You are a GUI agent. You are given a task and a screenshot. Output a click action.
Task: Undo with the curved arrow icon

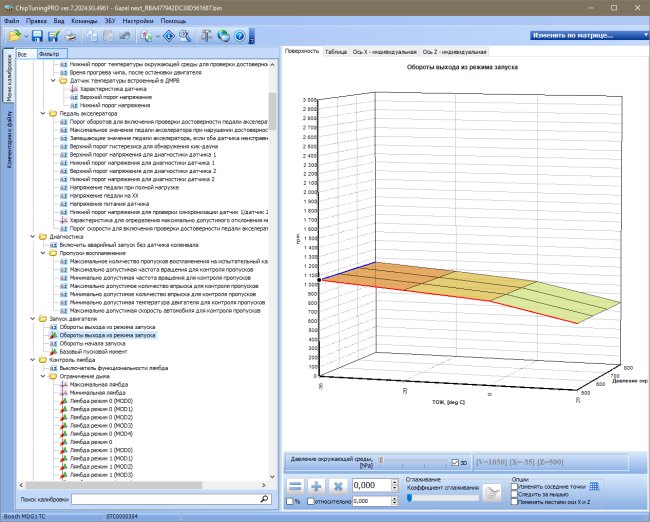click(124, 36)
